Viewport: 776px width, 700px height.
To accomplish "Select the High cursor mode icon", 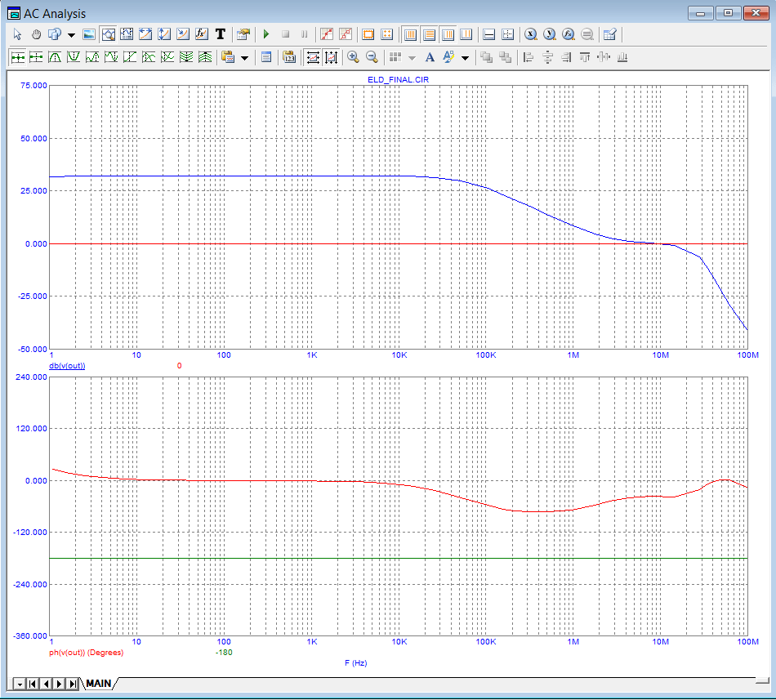I will coord(92,57).
